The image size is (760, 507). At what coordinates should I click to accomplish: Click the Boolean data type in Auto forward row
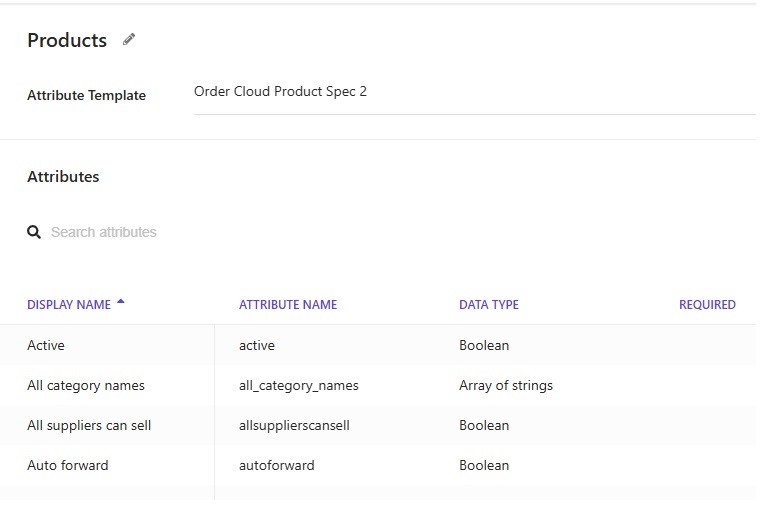(x=484, y=465)
